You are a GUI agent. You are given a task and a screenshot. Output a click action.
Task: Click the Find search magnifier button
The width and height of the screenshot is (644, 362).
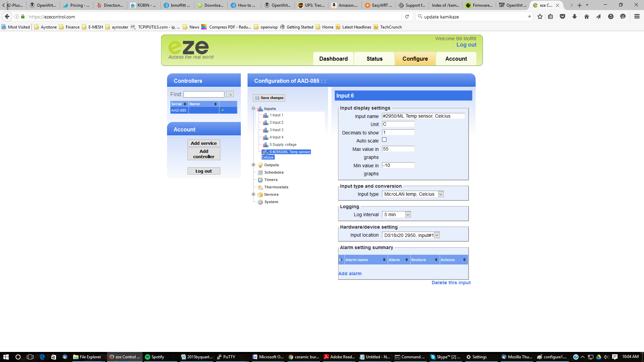click(x=230, y=94)
